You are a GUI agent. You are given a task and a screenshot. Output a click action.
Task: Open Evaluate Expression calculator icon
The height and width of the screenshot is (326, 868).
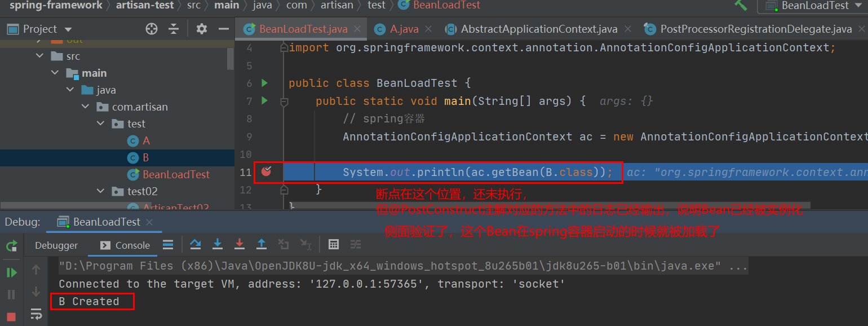(334, 244)
